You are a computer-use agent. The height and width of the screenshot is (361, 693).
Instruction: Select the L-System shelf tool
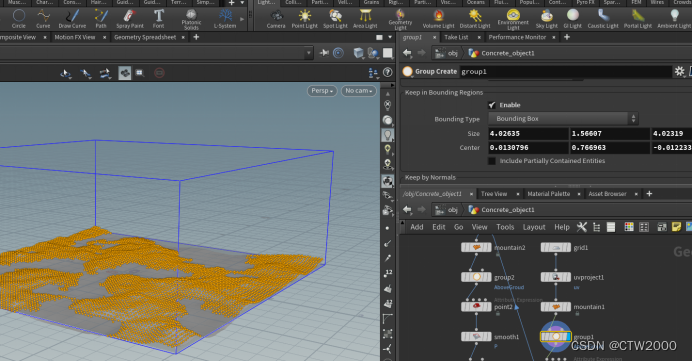click(x=225, y=19)
